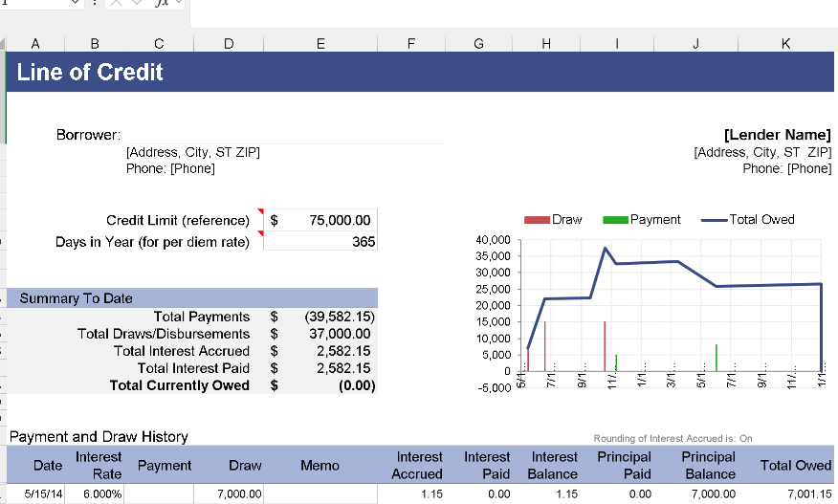The image size is (838, 504).
Task: Select column H header
Action: (x=546, y=44)
